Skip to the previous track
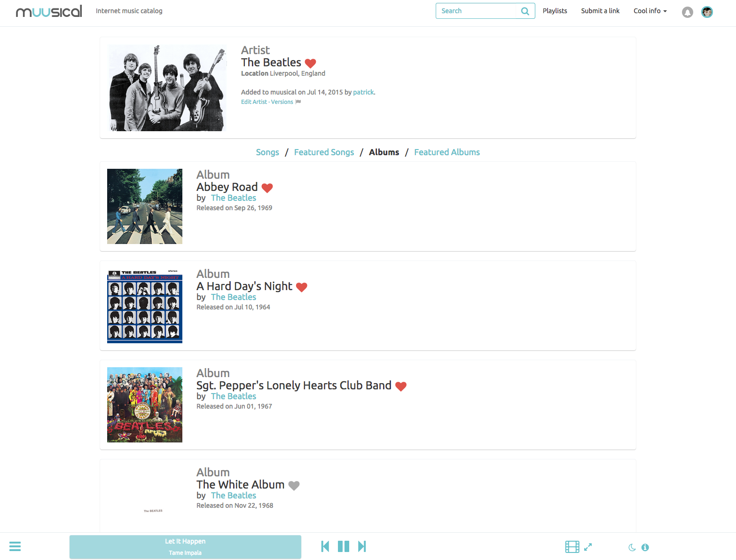This screenshot has height=560, width=736. coord(325,546)
